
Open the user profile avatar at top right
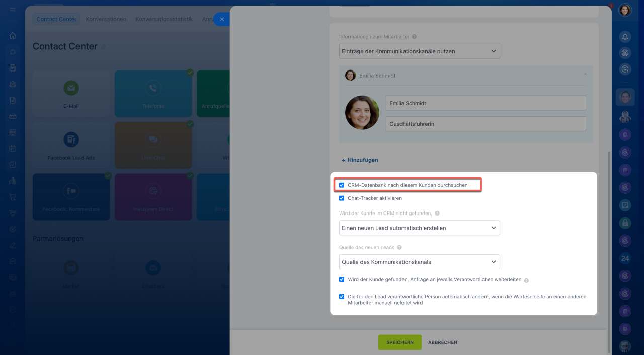coord(625,10)
